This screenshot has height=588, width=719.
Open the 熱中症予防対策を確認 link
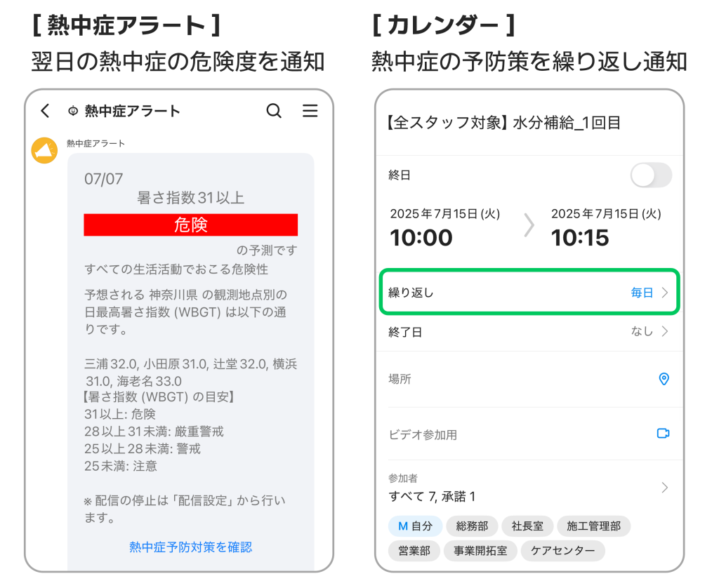pos(190,547)
